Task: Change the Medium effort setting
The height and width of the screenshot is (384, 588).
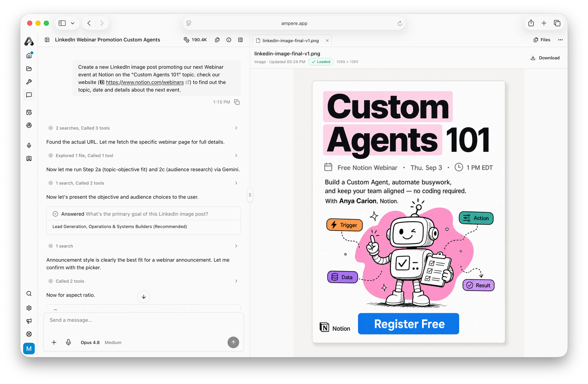Action: point(113,343)
